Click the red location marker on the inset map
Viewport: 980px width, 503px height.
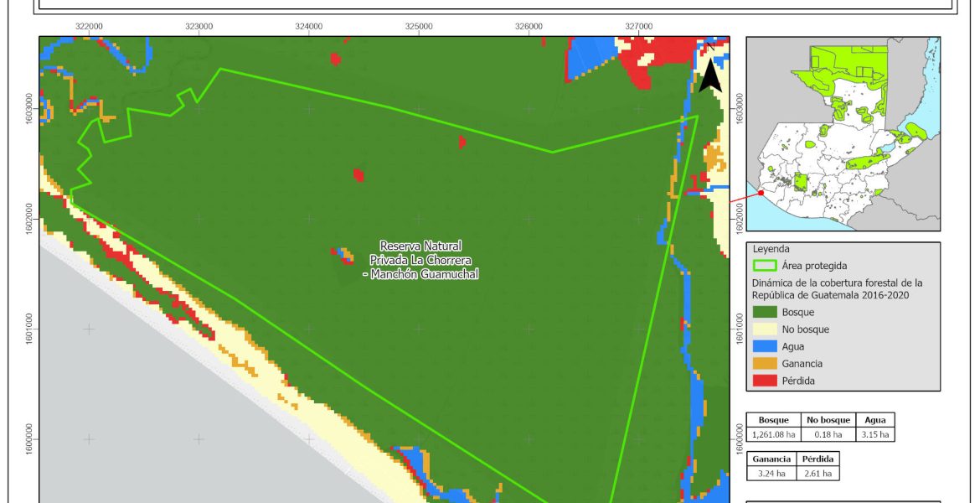(761, 193)
